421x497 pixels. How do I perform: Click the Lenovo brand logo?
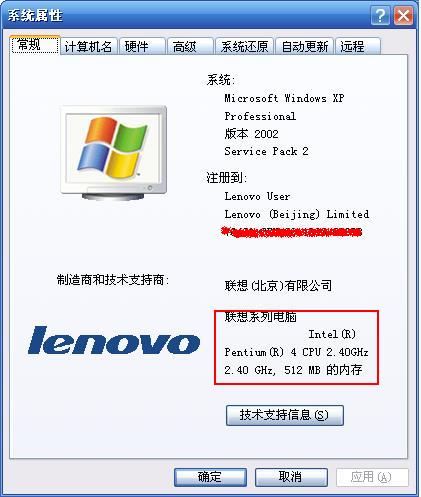(114, 340)
